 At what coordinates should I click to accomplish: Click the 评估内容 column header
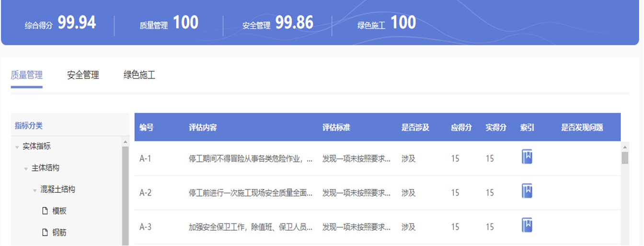(203, 127)
